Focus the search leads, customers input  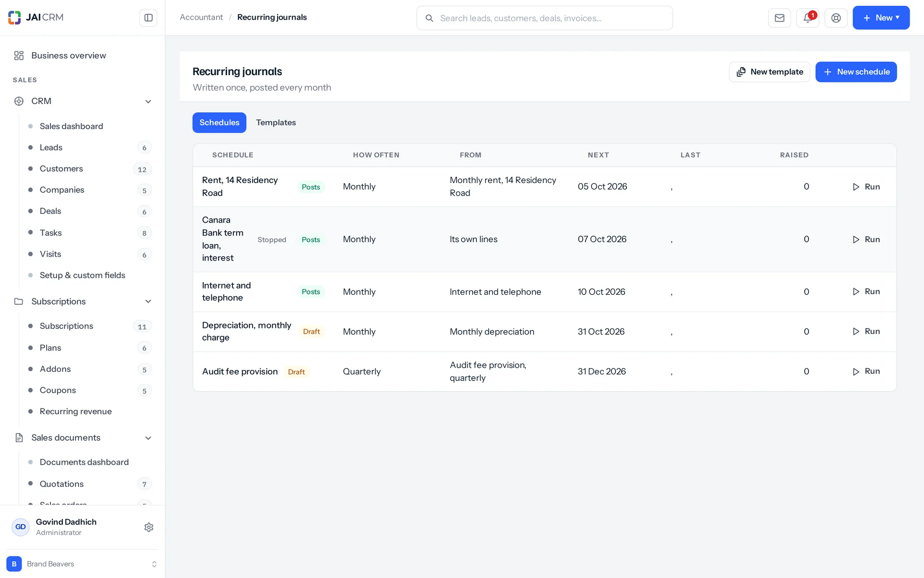(x=544, y=18)
